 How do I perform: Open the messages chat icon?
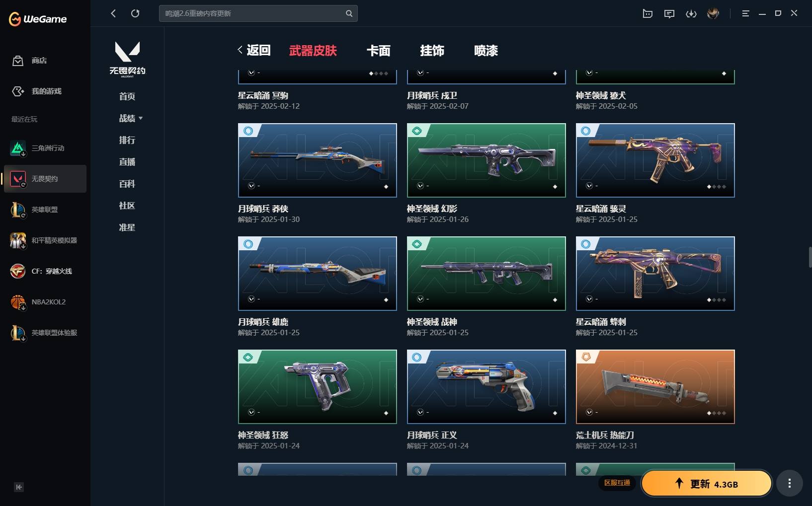pyautogui.click(x=669, y=13)
